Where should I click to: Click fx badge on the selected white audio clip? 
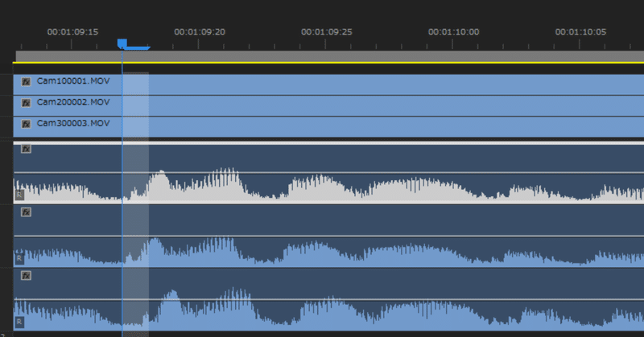[26, 149]
